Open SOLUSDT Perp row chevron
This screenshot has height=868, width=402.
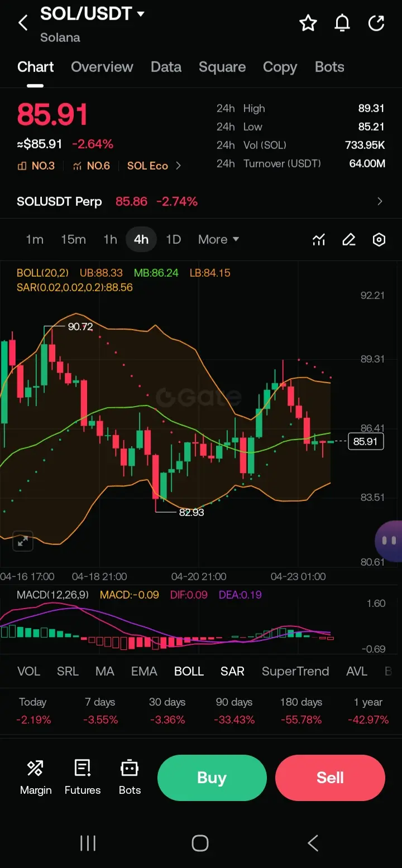380,201
